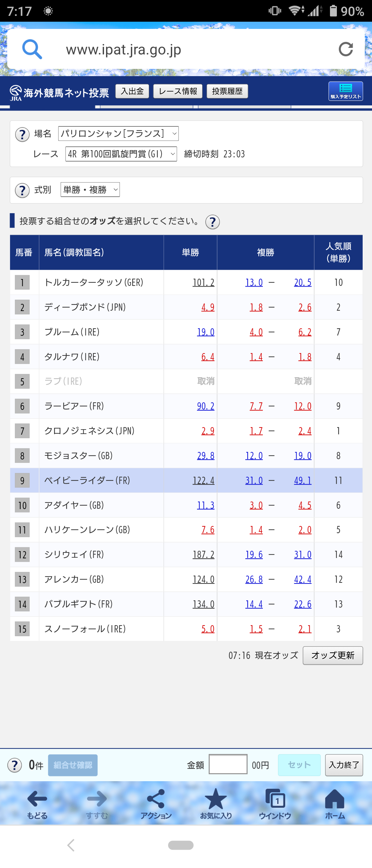Open the アクション share icon
The width and height of the screenshot is (372, 868).
[x=156, y=804]
